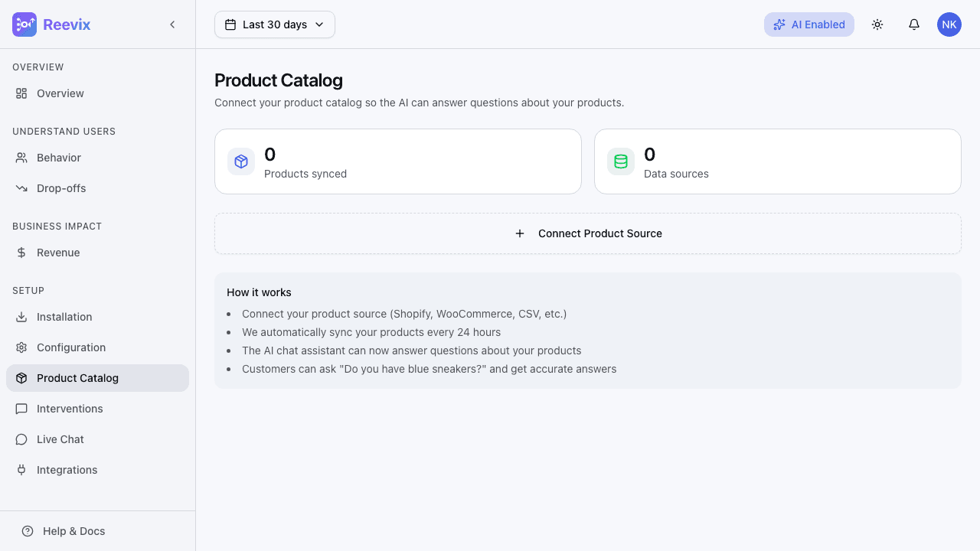Open Configuration via the gear icon
Viewport: 980px width, 551px height.
tap(22, 347)
